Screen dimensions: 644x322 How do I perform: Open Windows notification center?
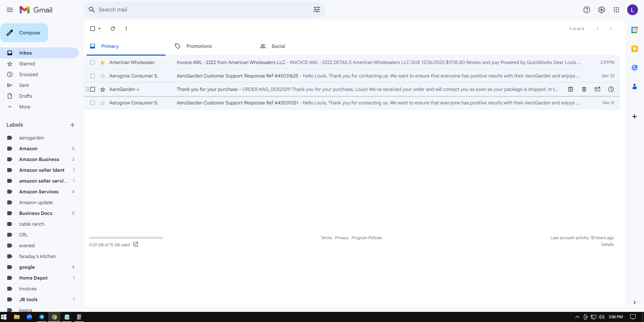(633, 317)
